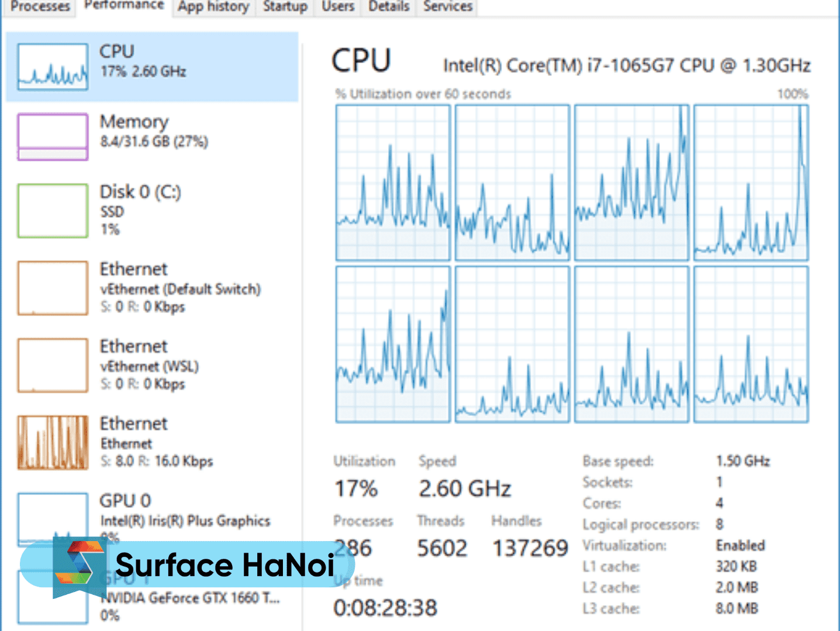This screenshot has height=631, width=840.
Task: Open the Memory usage graph thumbnail
Action: (x=53, y=137)
